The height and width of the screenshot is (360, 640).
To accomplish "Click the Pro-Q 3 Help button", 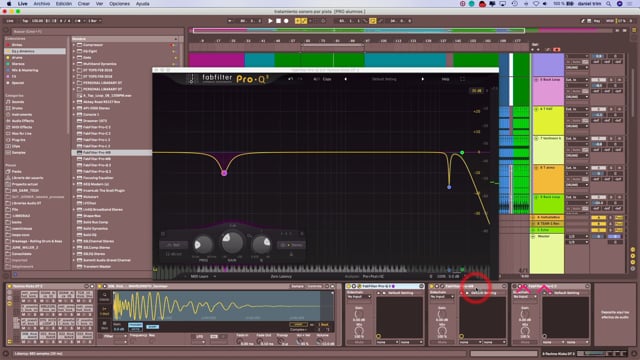I will (x=445, y=79).
